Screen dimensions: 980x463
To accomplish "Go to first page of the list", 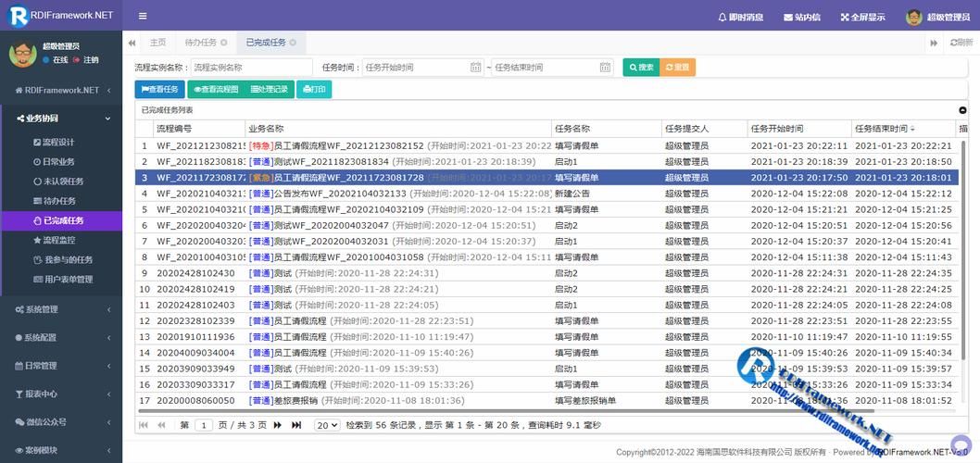I will (144, 425).
